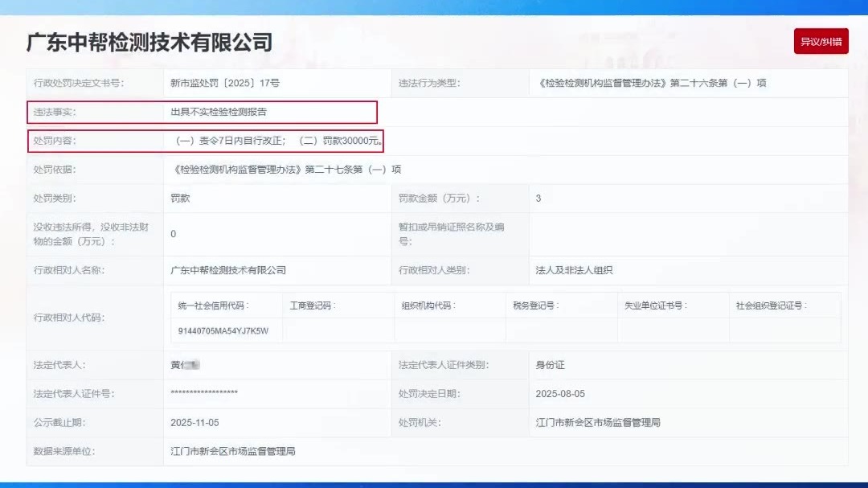Click the 统一社会信用代码 column header
The height and width of the screenshot is (488, 868).
214,306
